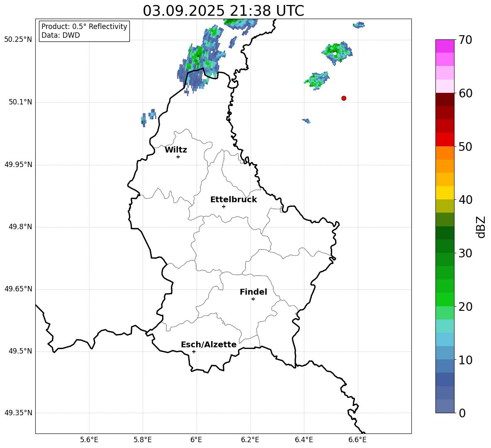Click the '6.6°E' longitude label

pos(357,440)
